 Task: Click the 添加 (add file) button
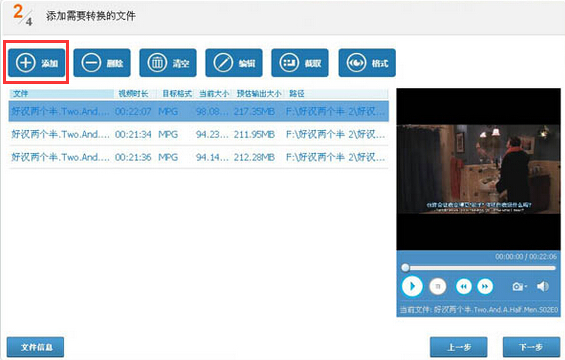37,63
